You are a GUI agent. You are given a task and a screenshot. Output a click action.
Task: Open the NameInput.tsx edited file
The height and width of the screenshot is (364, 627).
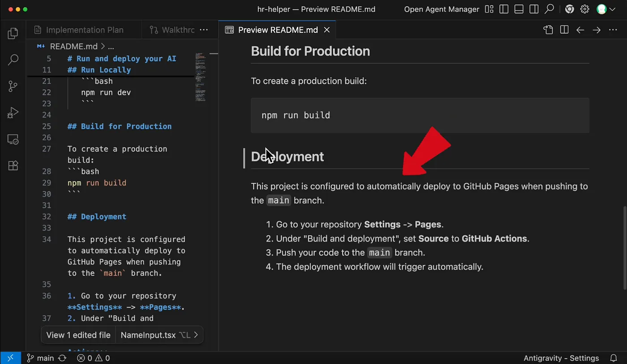pos(148,335)
